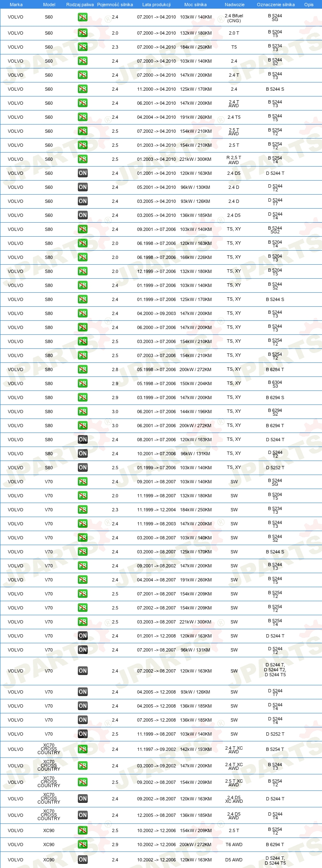Select petrol icon in S60 T5 184kW row
This screenshot has width=322, height=868.
(83, 47)
